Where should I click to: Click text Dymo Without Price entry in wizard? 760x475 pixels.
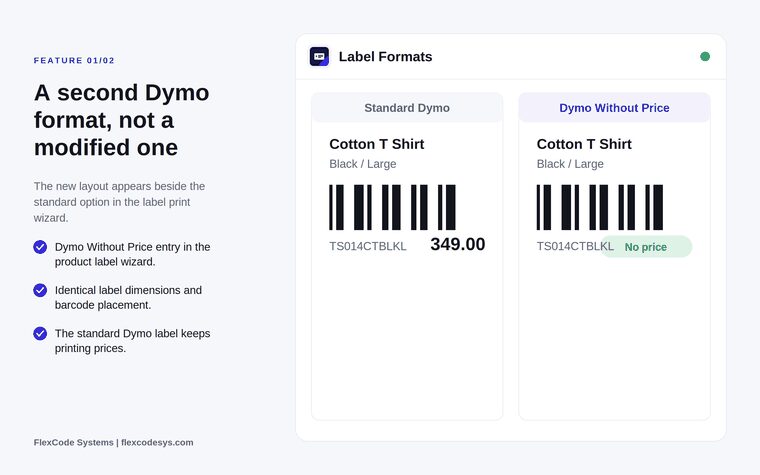coord(132,254)
